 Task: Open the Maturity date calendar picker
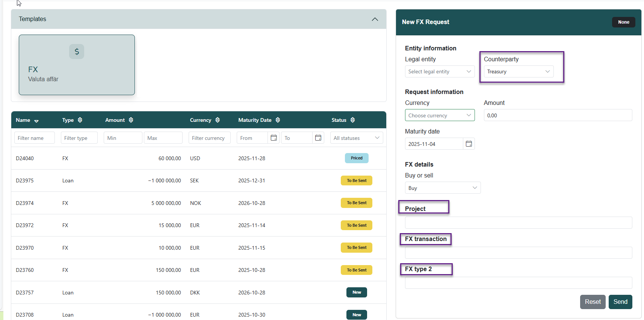pyautogui.click(x=469, y=144)
